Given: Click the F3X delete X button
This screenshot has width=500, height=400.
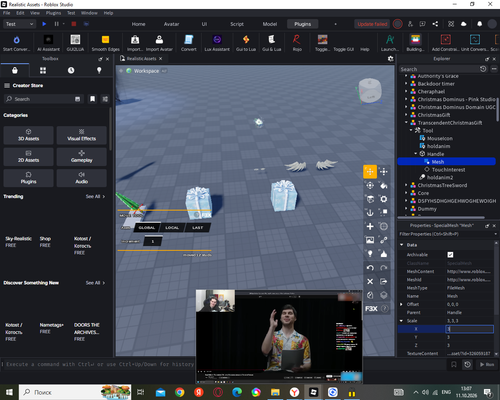Looking at the screenshot, I should coord(370,281).
